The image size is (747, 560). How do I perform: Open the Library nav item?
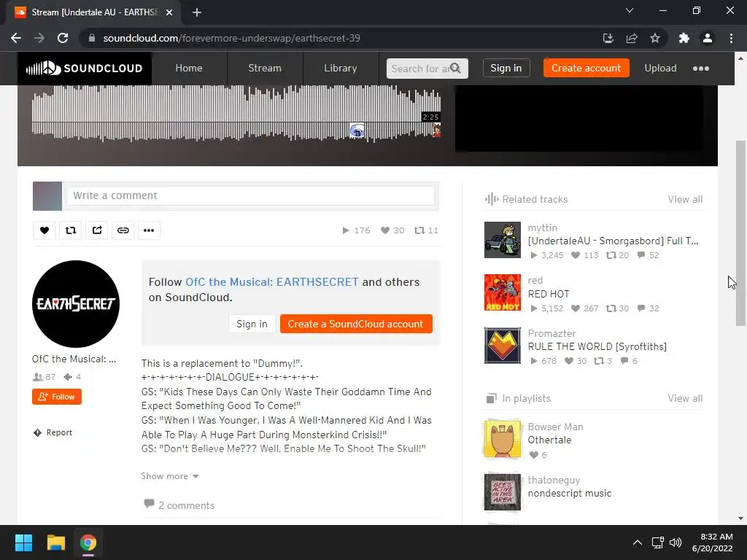pos(340,68)
